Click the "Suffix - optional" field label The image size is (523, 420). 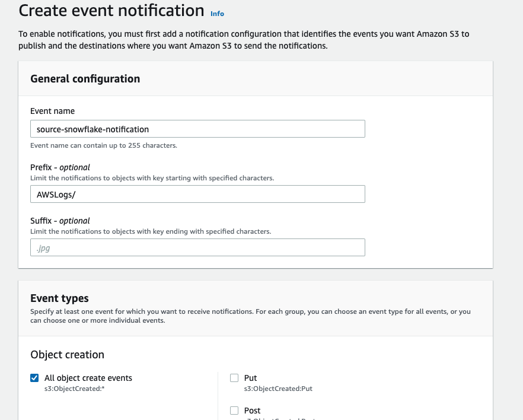pyautogui.click(x=60, y=221)
